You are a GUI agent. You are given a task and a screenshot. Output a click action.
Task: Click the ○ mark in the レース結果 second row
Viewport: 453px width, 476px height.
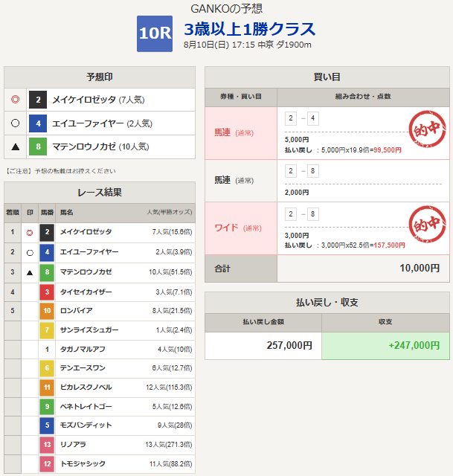click(30, 253)
